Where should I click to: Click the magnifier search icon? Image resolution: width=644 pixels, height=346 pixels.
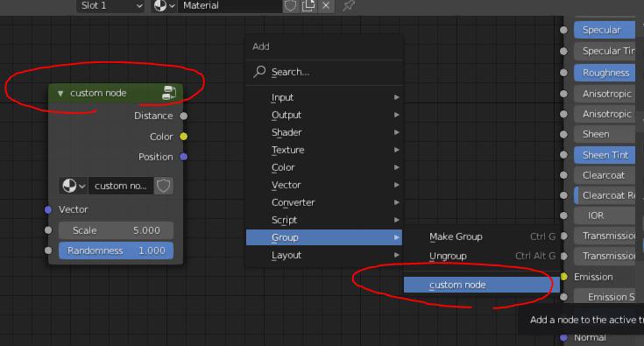(x=259, y=72)
